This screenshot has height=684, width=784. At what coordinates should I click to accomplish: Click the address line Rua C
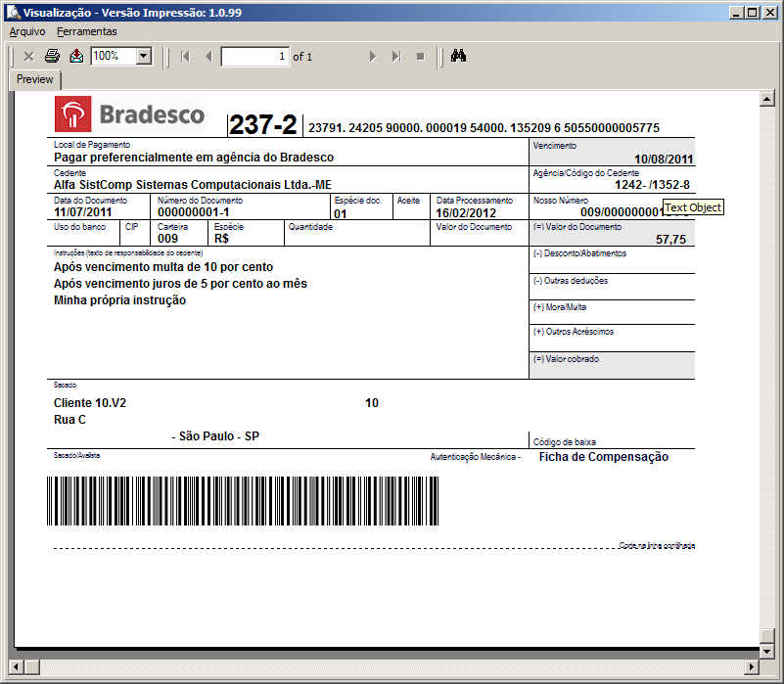(x=69, y=420)
